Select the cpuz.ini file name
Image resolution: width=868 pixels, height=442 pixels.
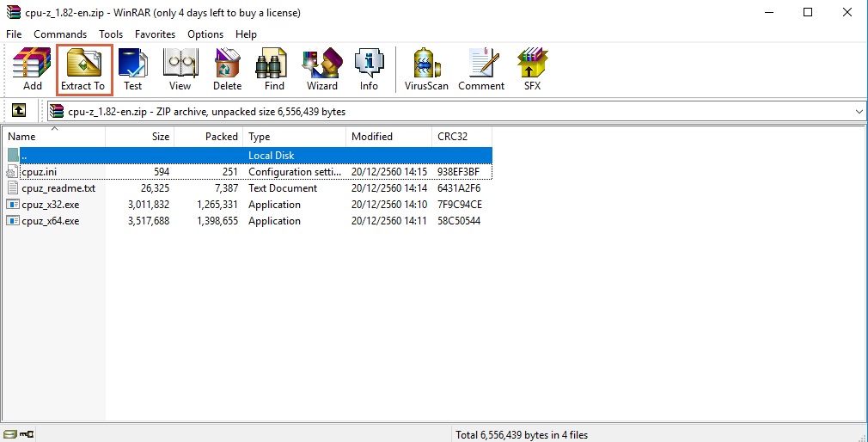click(40, 172)
